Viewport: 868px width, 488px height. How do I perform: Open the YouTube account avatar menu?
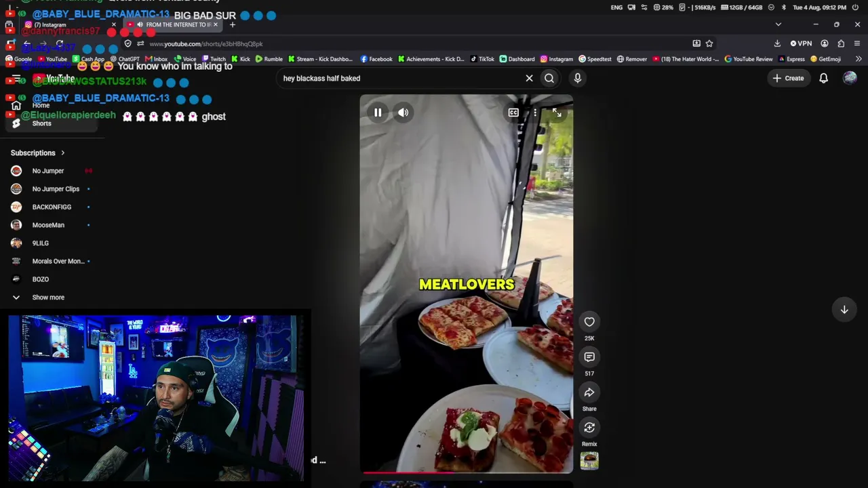point(850,78)
